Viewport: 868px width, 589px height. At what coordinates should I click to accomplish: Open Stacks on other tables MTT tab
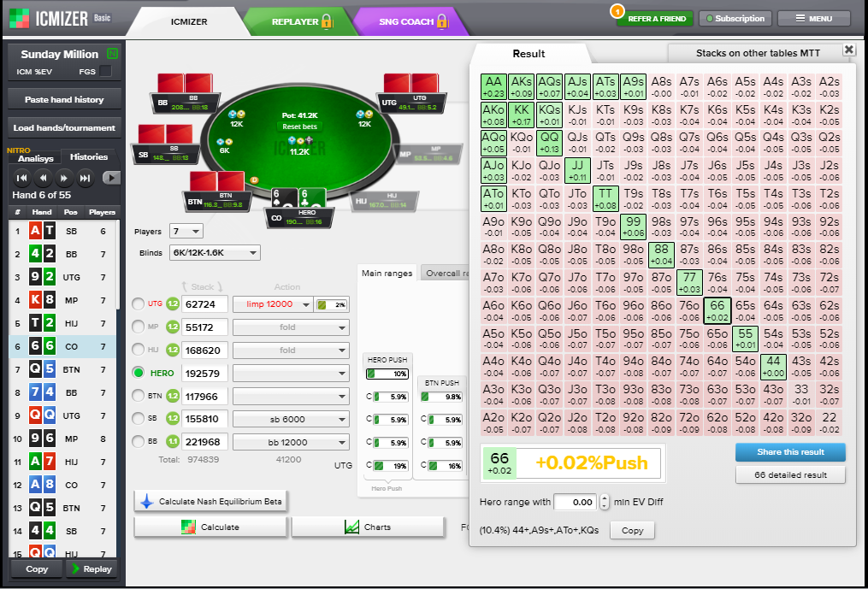pos(758,53)
